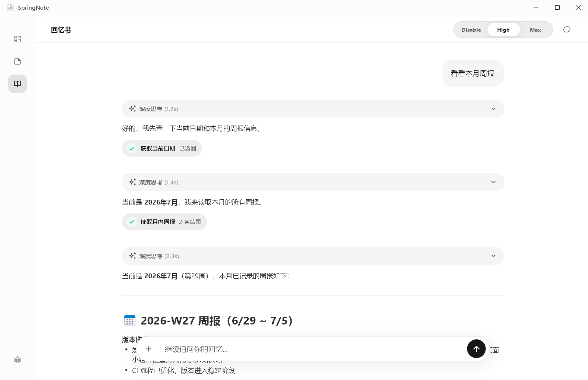
Task: Close the SpringNote window
Action: coord(579,7)
